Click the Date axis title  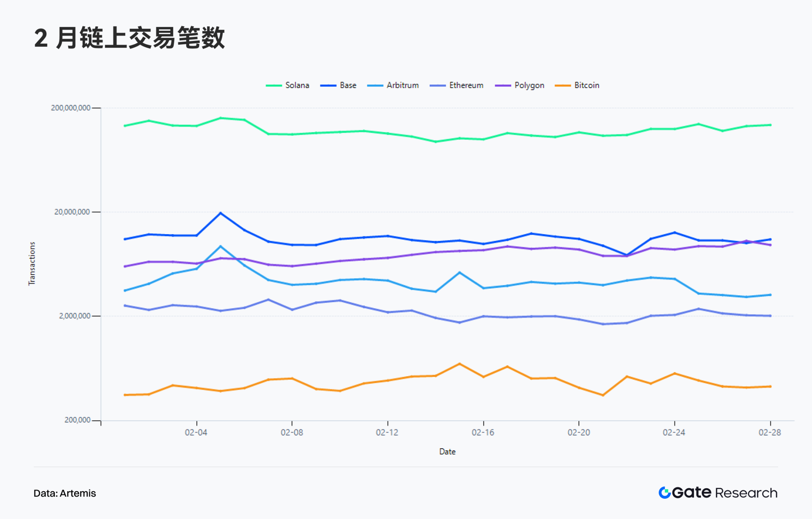pyautogui.click(x=447, y=452)
